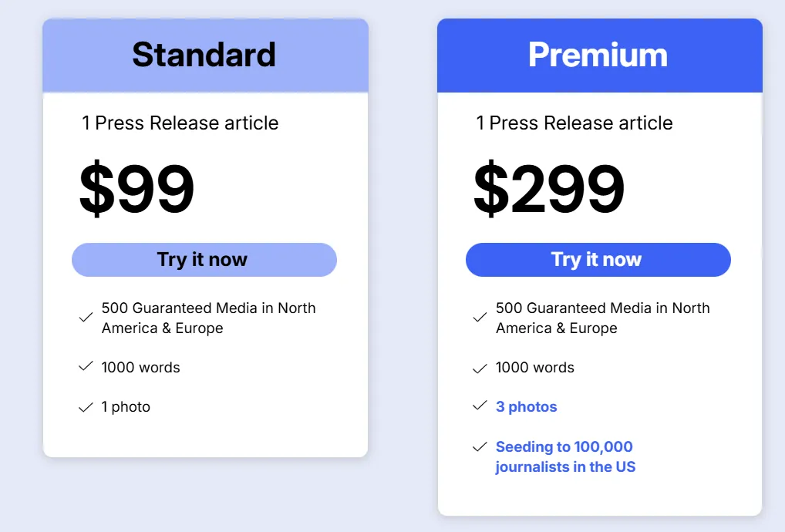Select the Standard plan header
Screen dimensions: 785x532
(204, 56)
